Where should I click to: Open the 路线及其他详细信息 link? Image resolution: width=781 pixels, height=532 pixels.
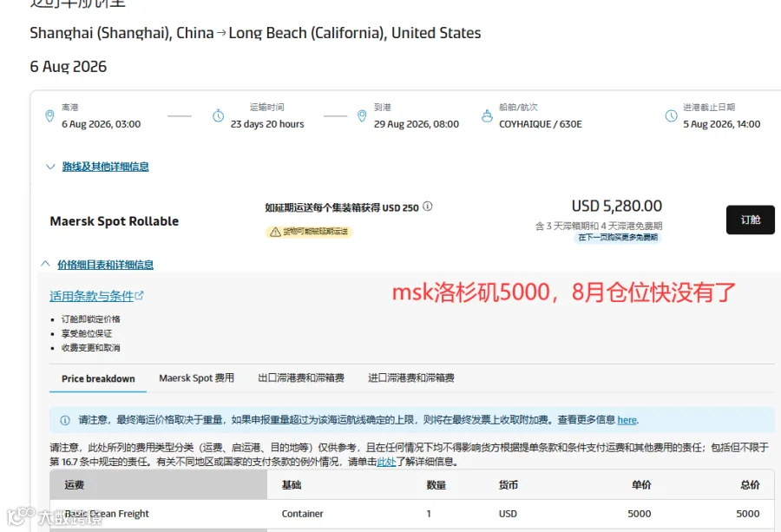pyautogui.click(x=106, y=167)
